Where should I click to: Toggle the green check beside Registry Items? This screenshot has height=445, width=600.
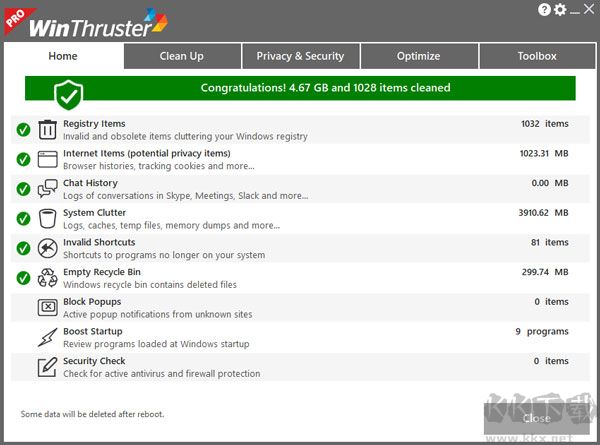(23, 129)
